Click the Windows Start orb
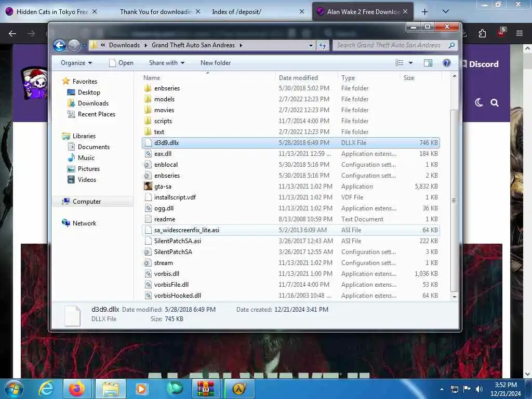The height and width of the screenshot is (399, 532). [x=14, y=389]
